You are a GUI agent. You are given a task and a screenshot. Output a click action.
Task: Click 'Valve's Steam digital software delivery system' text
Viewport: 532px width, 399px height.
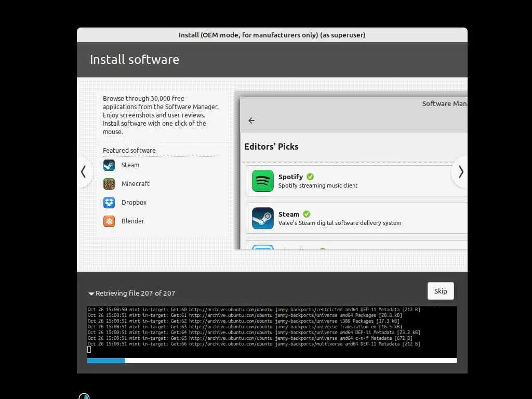pos(340,223)
